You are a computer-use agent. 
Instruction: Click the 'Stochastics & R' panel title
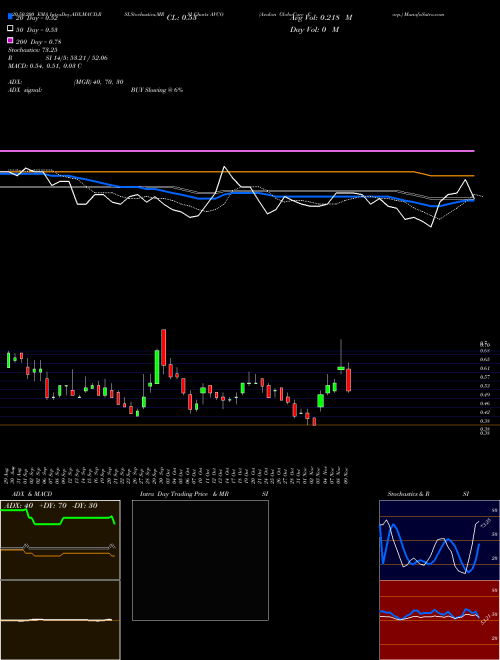click(408, 494)
